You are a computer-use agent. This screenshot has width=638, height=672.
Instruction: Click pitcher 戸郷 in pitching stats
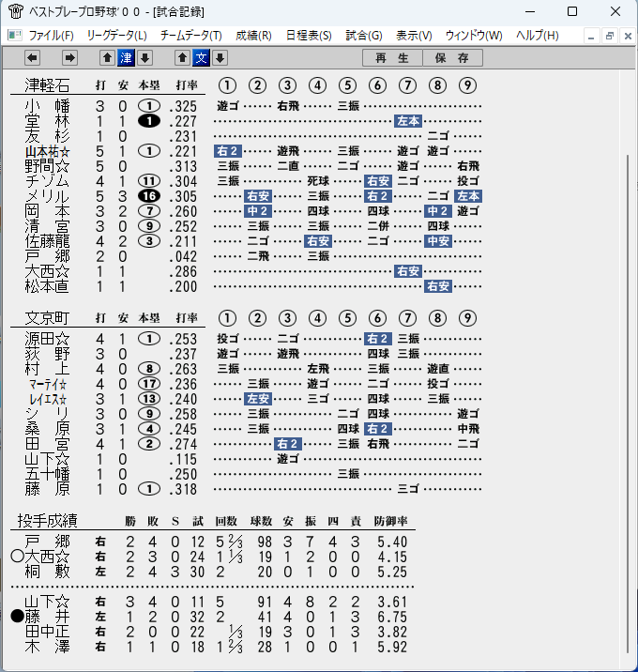point(47,542)
